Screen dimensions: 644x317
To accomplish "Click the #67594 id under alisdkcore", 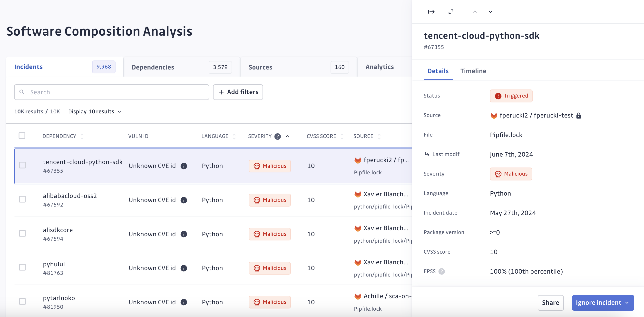I will point(53,239).
